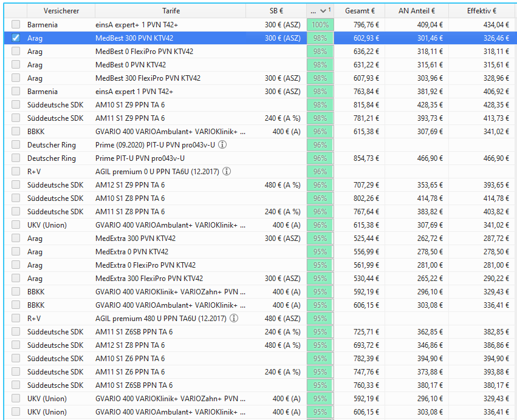This screenshot has width=517, height=420.
Task: Sort the table by Tarife header
Action: (x=171, y=11)
